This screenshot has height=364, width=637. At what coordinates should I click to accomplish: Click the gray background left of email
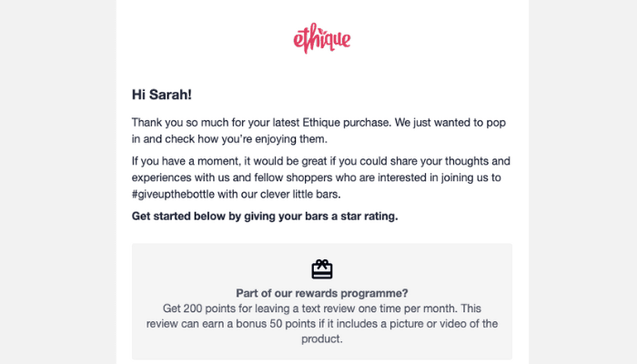pyautogui.click(x=58, y=182)
